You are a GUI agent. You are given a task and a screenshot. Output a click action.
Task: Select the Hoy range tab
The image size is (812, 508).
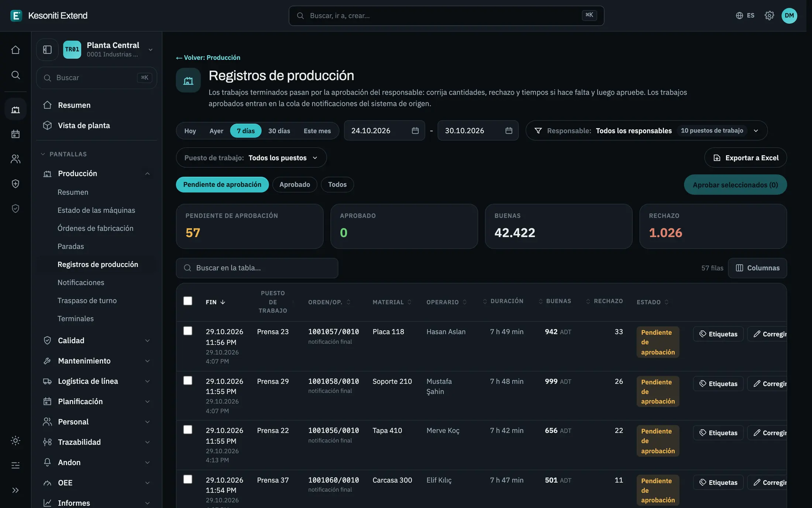click(x=190, y=131)
